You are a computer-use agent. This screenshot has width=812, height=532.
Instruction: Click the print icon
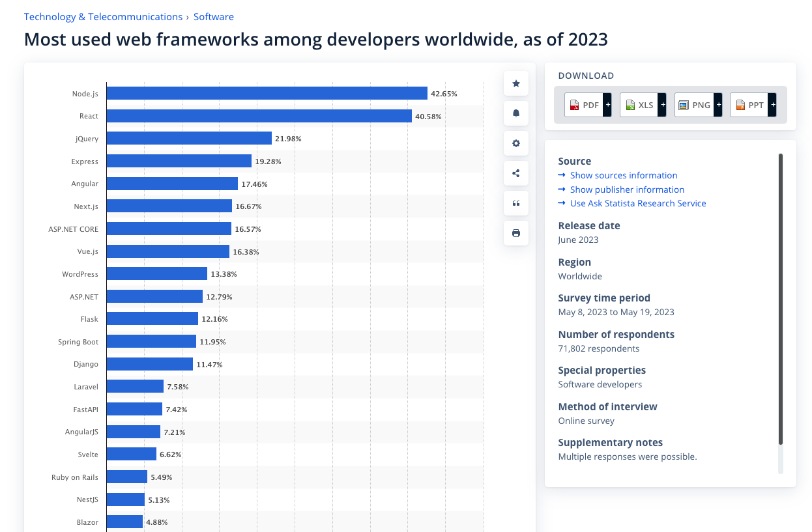(x=516, y=233)
